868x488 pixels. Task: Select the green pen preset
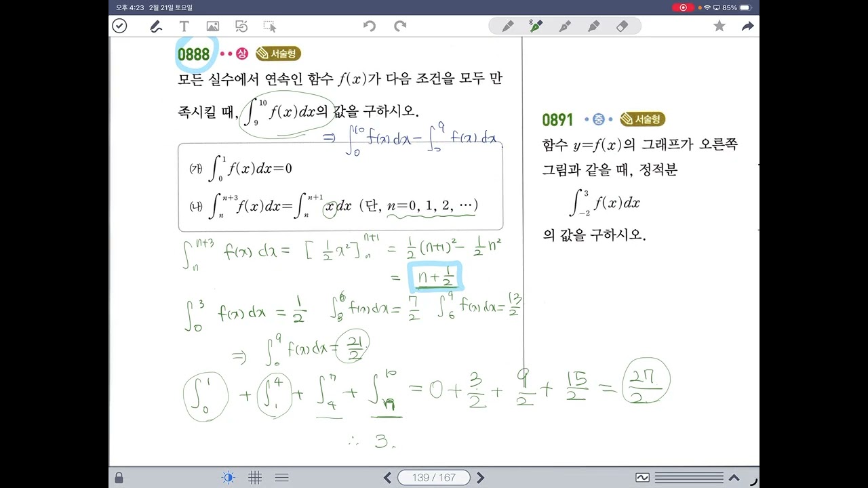click(536, 26)
